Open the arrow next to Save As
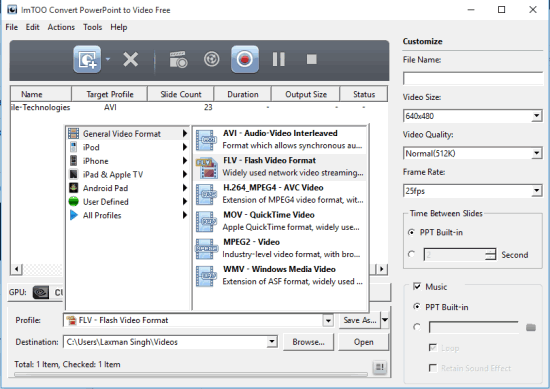The width and height of the screenshot is (550, 389). click(385, 320)
